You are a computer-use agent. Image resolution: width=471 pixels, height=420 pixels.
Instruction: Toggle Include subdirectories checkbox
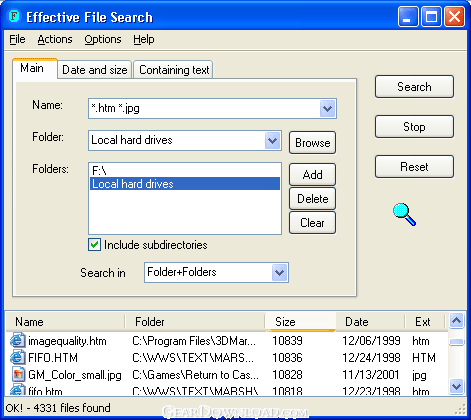(94, 245)
